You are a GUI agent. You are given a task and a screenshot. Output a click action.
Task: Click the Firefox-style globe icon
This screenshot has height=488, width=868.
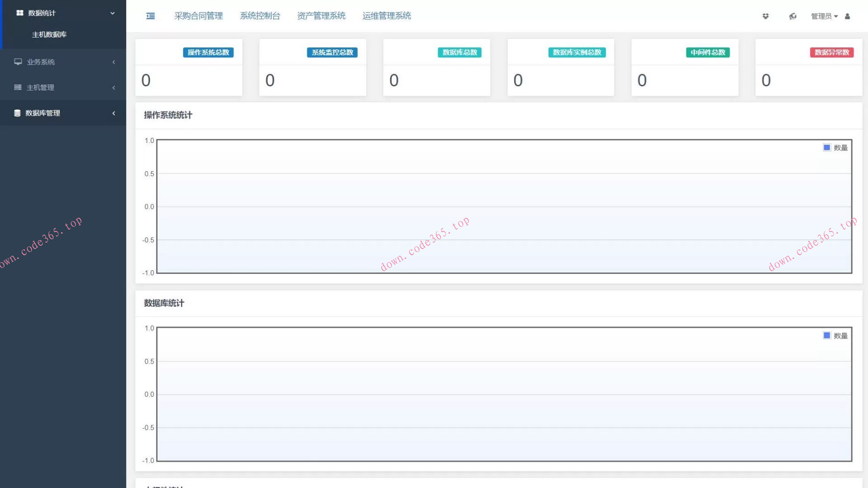[x=793, y=16]
